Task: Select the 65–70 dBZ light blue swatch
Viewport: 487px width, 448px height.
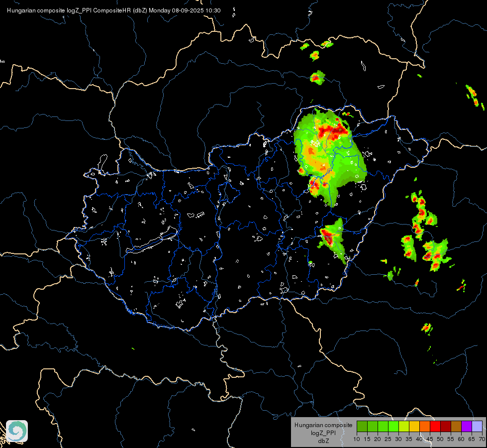Action: tap(477, 426)
